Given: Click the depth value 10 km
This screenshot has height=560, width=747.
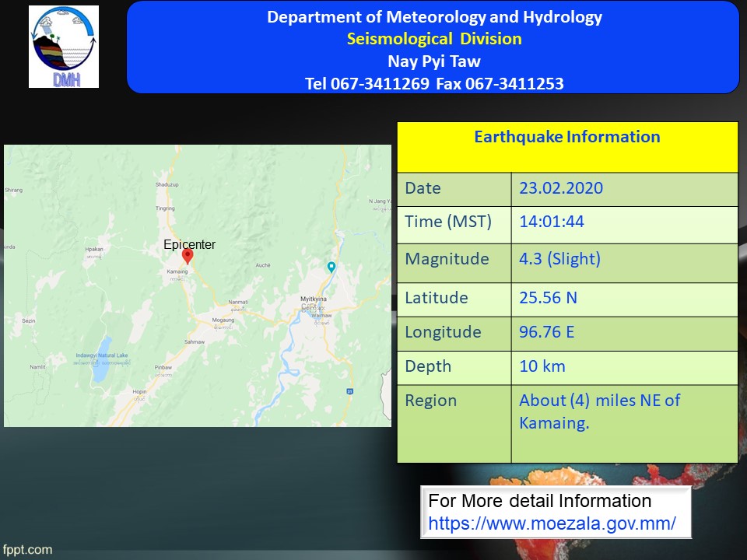Looking at the screenshot, I should pyautogui.click(x=542, y=366).
